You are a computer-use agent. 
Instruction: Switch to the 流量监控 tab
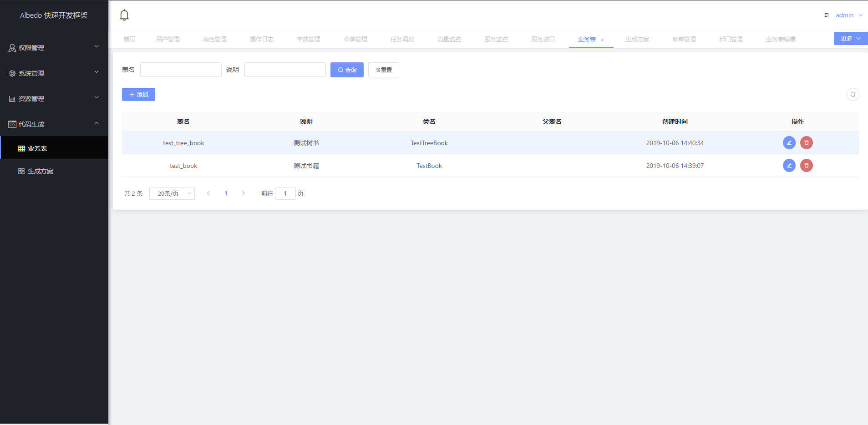pyautogui.click(x=449, y=39)
